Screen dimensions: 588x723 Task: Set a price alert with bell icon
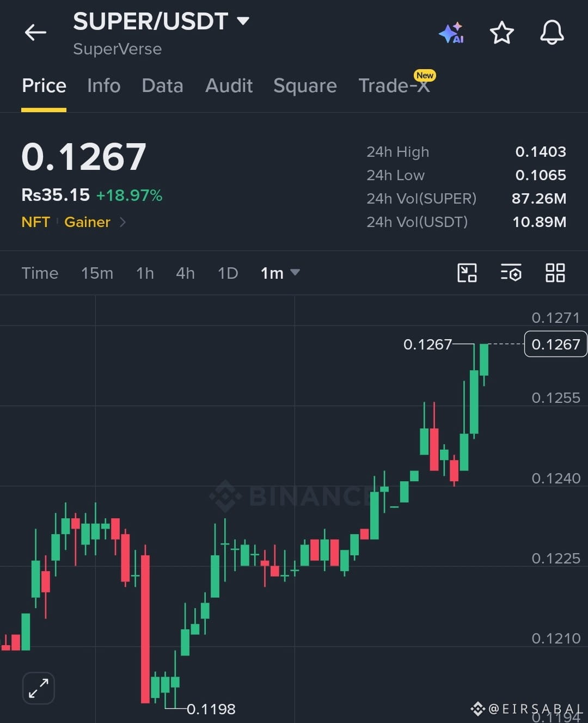coord(552,33)
